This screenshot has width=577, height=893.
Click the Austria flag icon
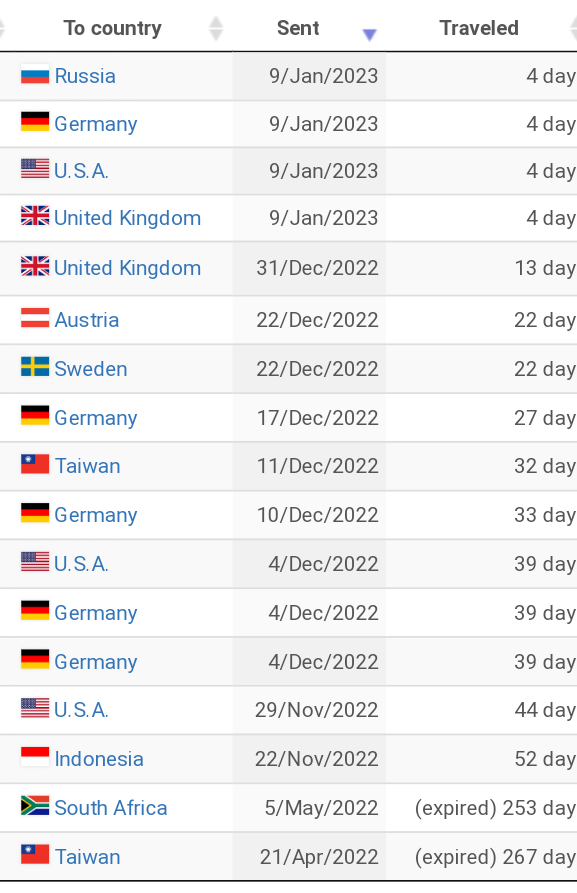click(35, 318)
